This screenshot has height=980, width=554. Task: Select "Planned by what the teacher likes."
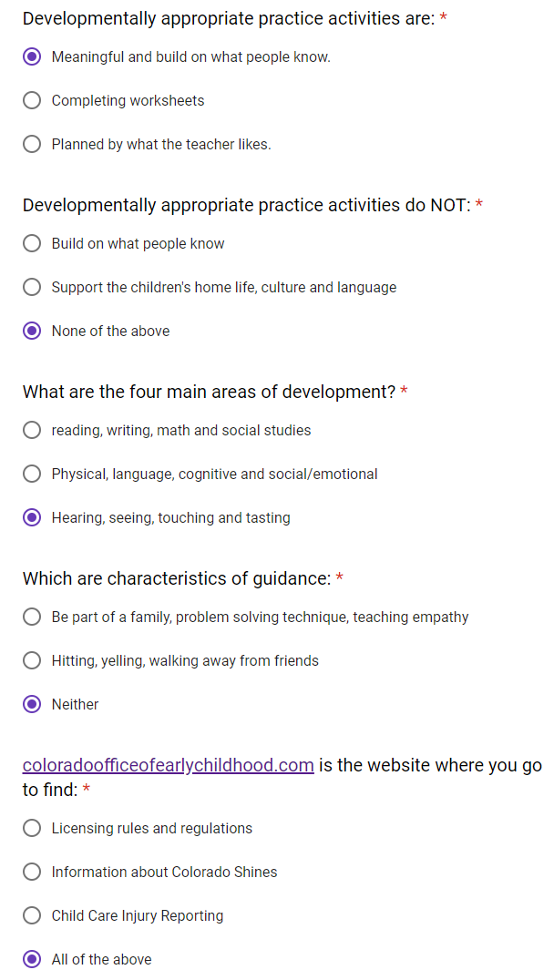(32, 144)
